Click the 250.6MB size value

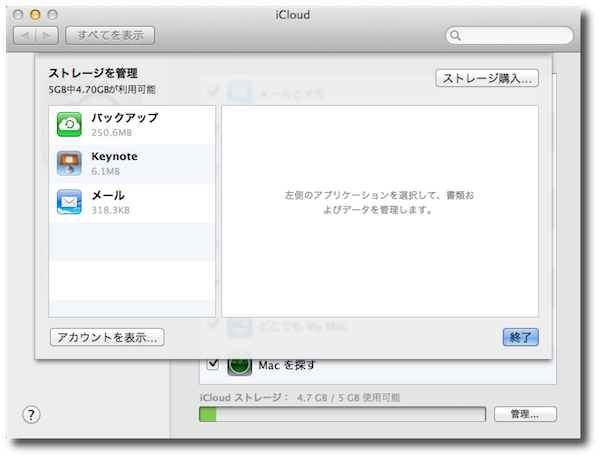111,133
